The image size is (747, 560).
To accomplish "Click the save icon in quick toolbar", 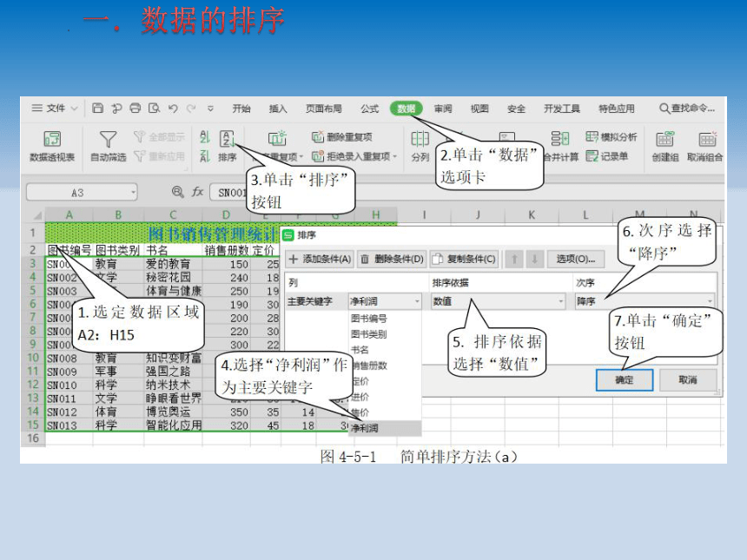I will click(x=97, y=109).
